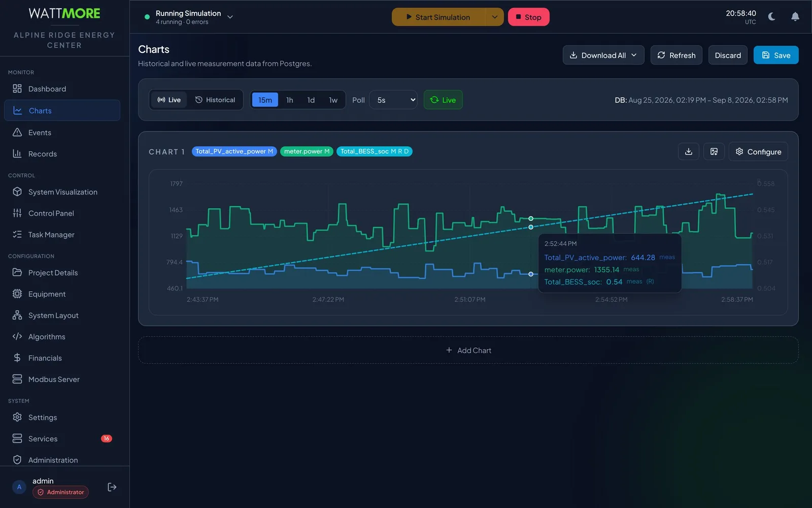Discard chart changes
The width and height of the screenshot is (812, 508).
pyautogui.click(x=728, y=55)
